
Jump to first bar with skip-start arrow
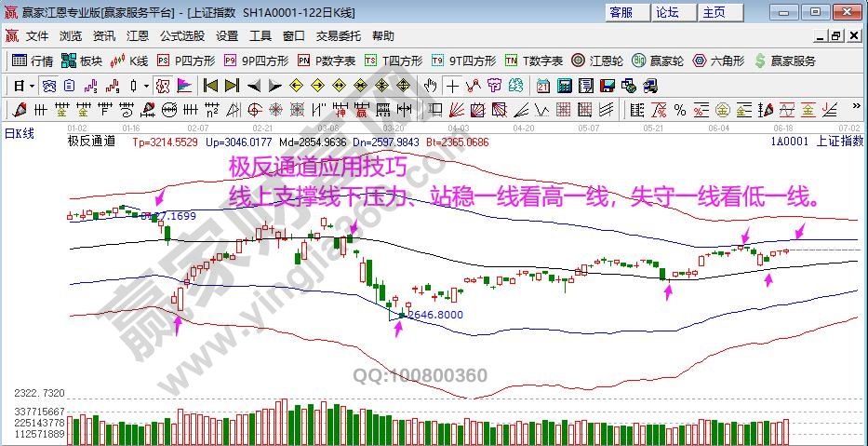point(209,86)
